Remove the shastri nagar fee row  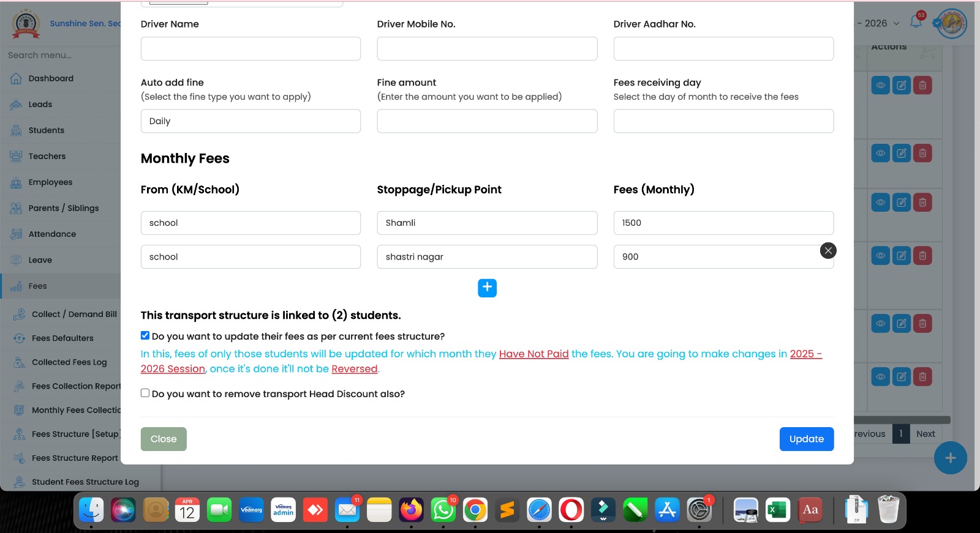click(x=827, y=251)
